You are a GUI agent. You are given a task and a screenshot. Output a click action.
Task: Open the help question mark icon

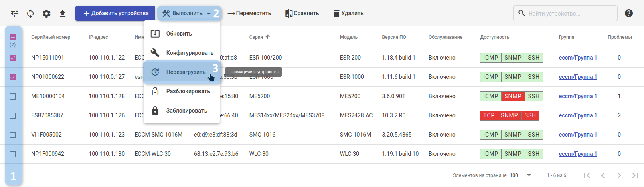pos(629,13)
